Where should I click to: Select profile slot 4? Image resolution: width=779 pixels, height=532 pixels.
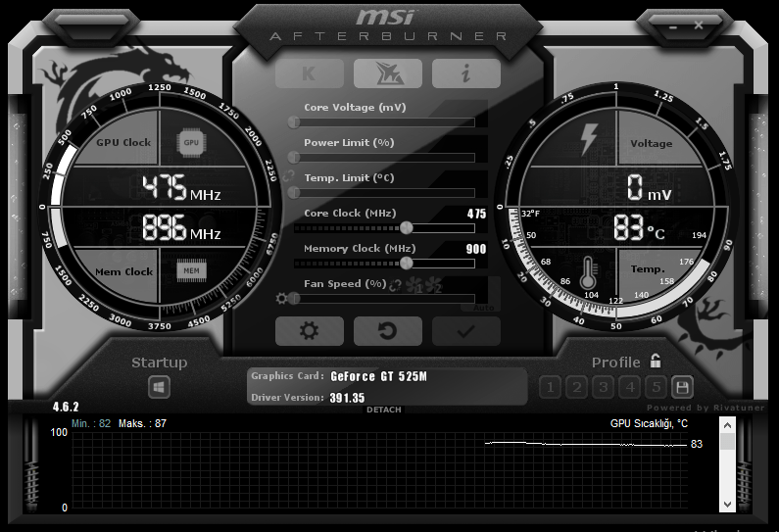[x=630, y=387]
